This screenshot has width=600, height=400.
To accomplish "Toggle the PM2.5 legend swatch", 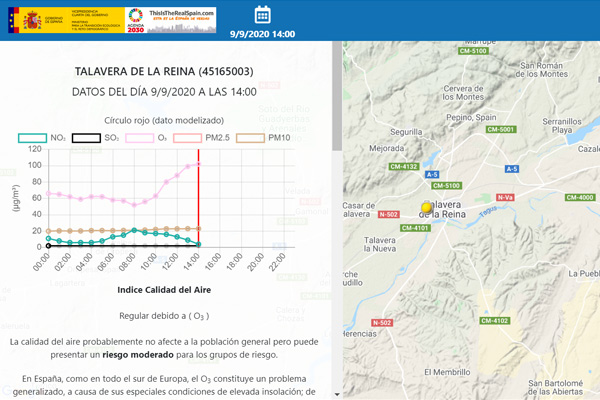I will click(x=188, y=138).
